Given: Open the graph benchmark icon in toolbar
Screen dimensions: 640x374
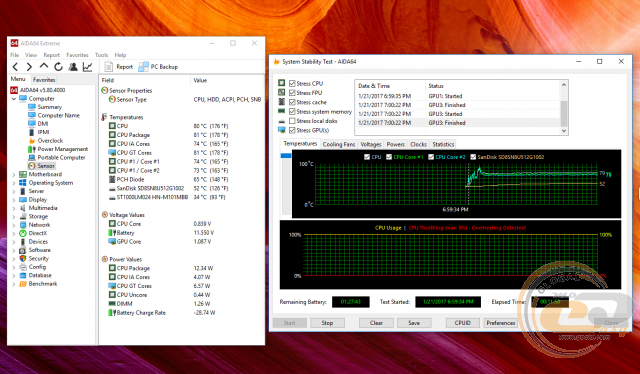Looking at the screenshot, I should point(87,67).
